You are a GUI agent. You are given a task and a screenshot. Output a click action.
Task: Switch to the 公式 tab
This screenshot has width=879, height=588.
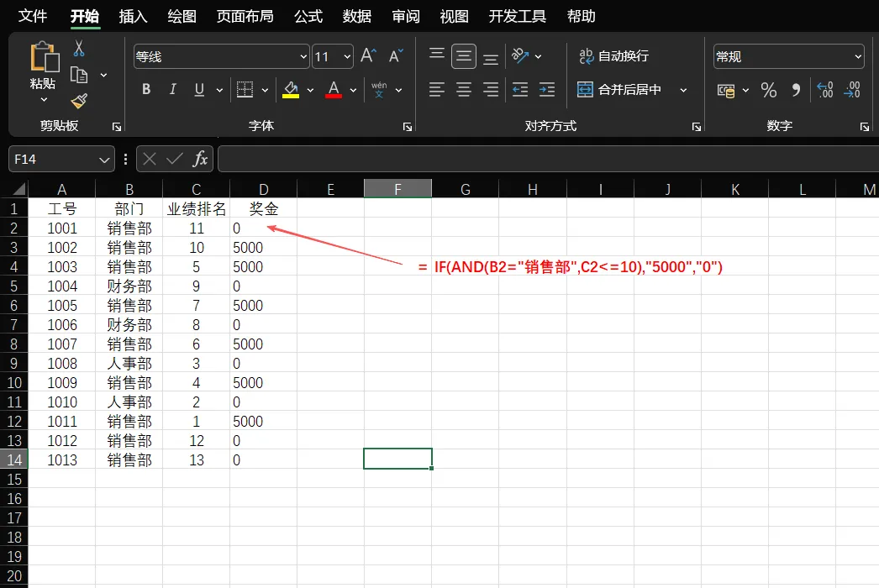pos(308,16)
